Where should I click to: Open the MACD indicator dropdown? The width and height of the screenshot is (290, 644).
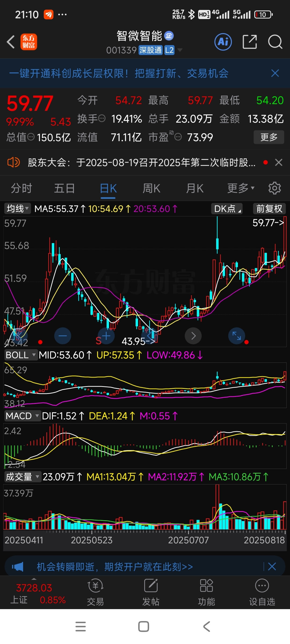[23, 416]
